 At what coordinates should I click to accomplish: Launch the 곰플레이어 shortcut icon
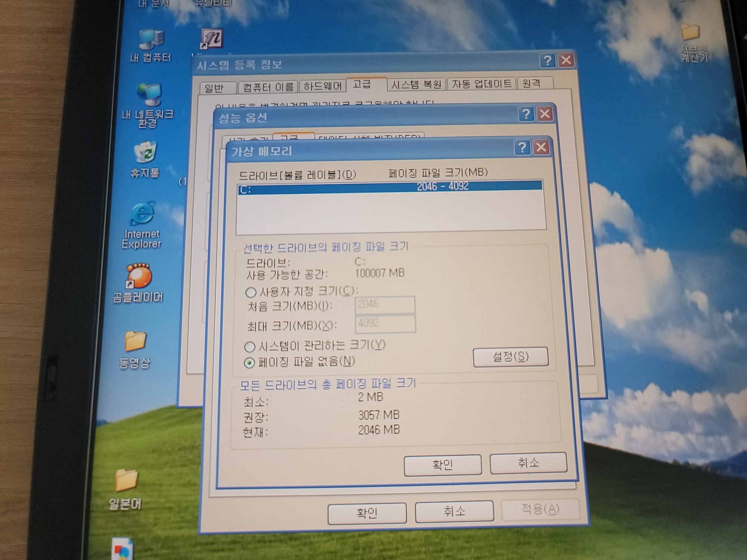tap(139, 276)
